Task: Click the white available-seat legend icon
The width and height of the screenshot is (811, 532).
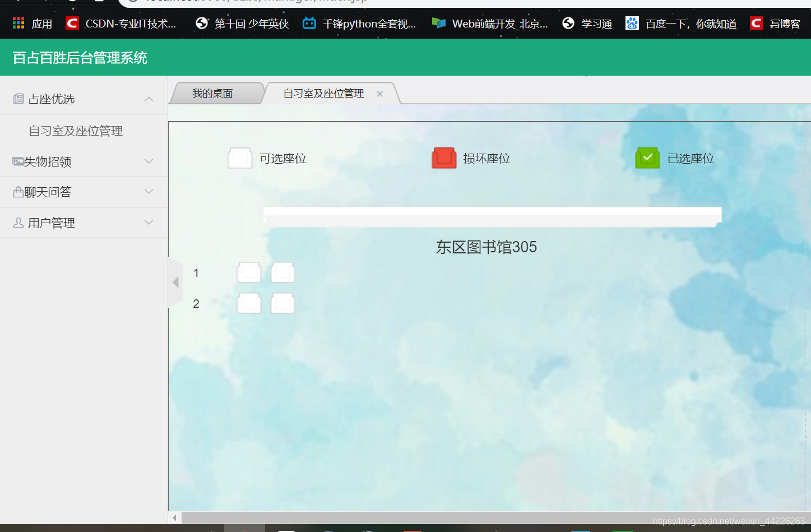Action: pos(240,158)
